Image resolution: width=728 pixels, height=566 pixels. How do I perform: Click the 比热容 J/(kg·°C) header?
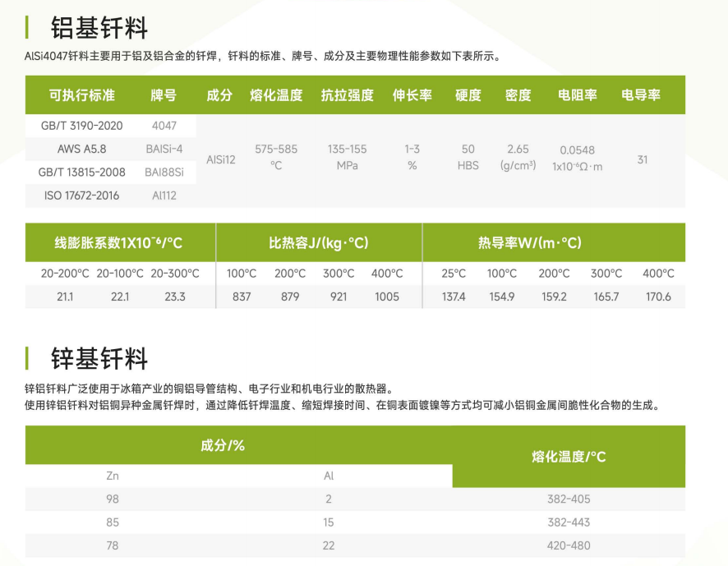(319, 243)
